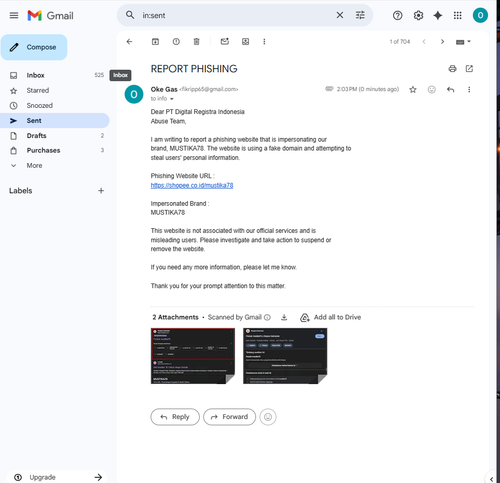Select the Sent folder

tap(55, 120)
